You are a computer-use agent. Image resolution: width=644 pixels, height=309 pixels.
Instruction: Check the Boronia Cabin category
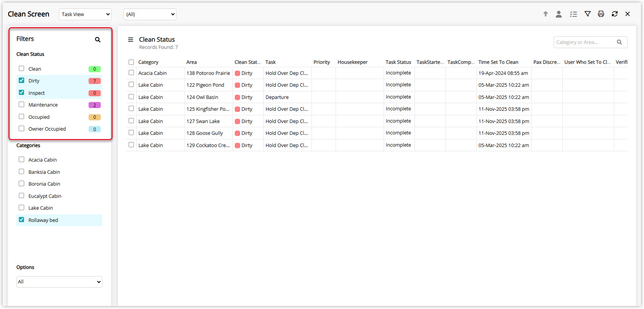[21, 183]
